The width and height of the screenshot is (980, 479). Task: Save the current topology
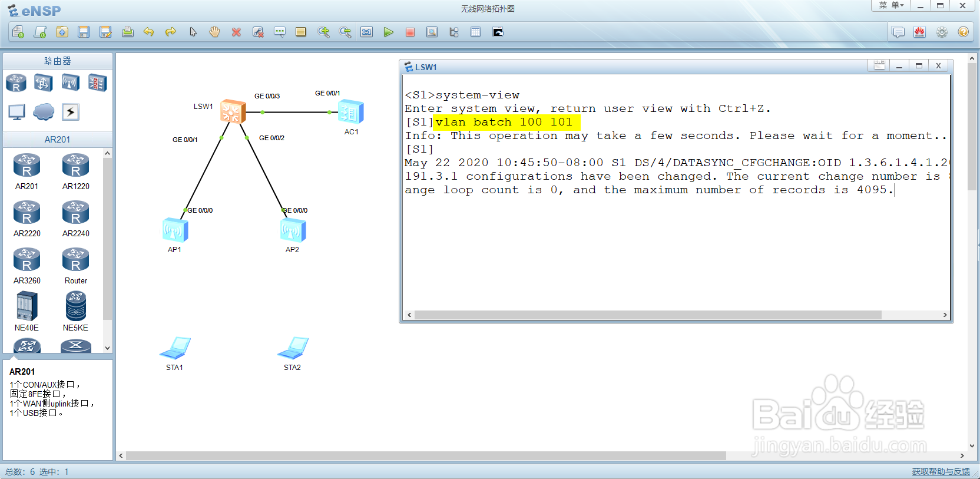click(84, 32)
